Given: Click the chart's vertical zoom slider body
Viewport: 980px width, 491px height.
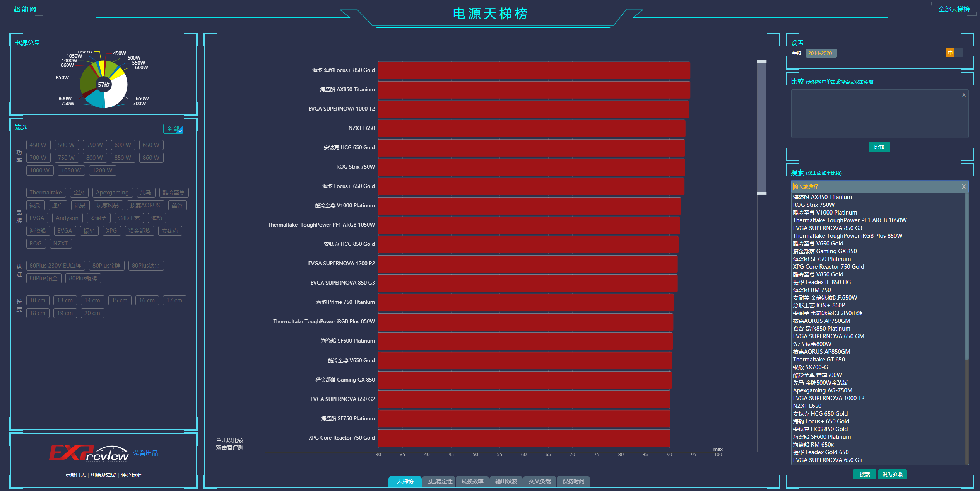Looking at the screenshot, I should (x=761, y=128).
